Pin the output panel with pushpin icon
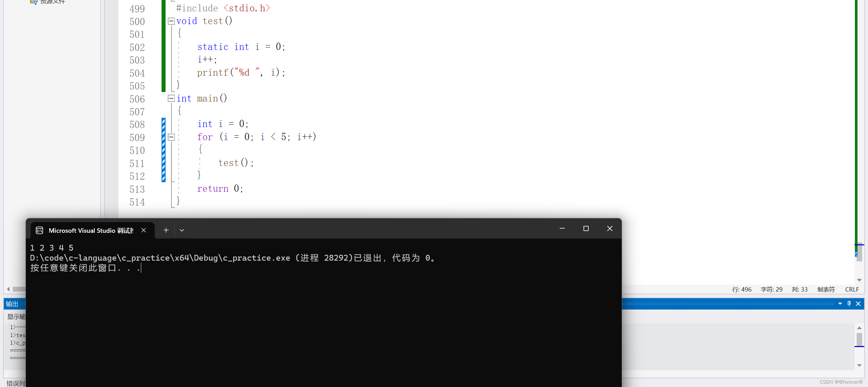 coord(849,304)
